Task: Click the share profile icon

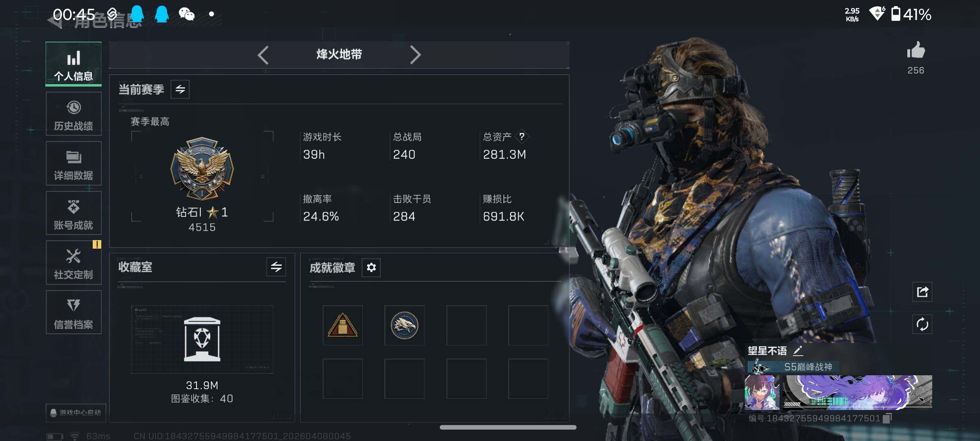Action: (x=922, y=292)
